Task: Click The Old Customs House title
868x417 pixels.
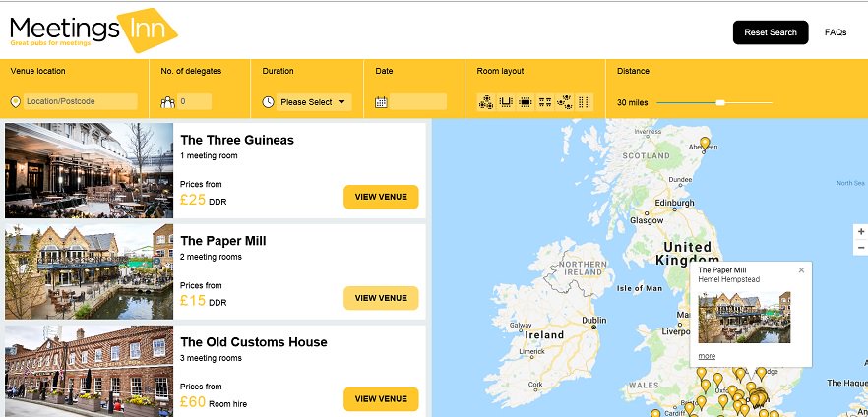Action: point(254,342)
